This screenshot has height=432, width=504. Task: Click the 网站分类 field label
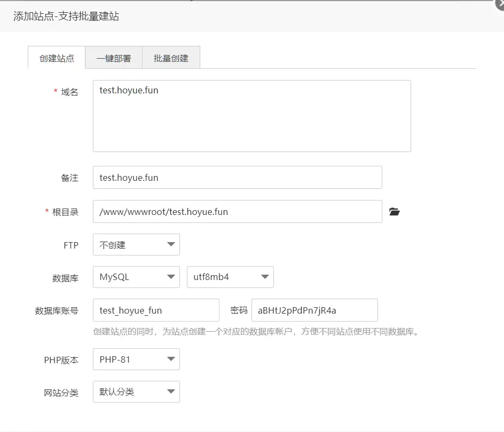[x=61, y=393]
